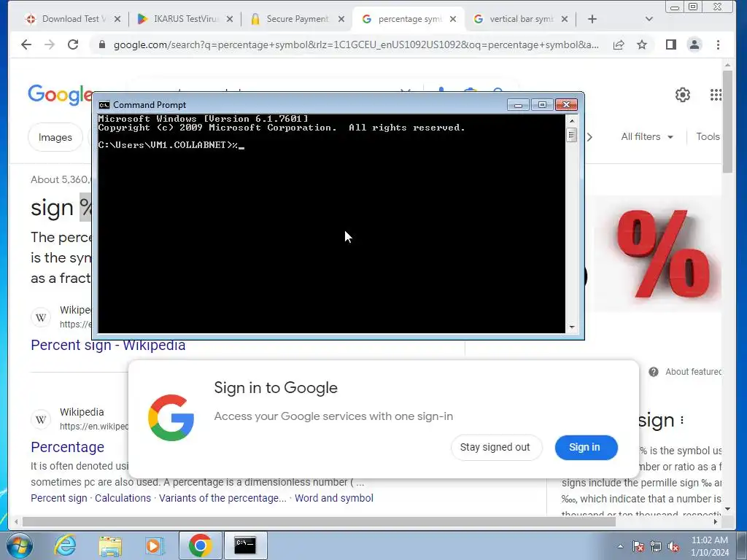Open the All filters dropdown
747x560 pixels.
(x=647, y=136)
